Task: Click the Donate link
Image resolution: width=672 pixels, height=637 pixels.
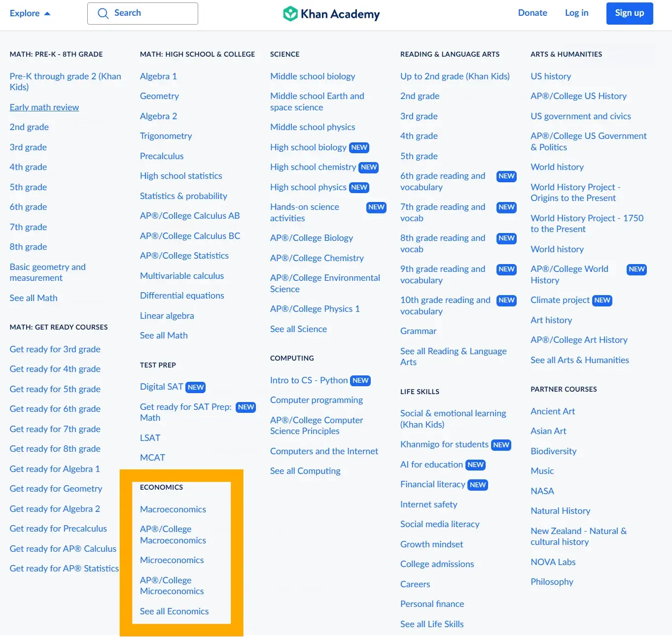Action: pyautogui.click(x=532, y=13)
